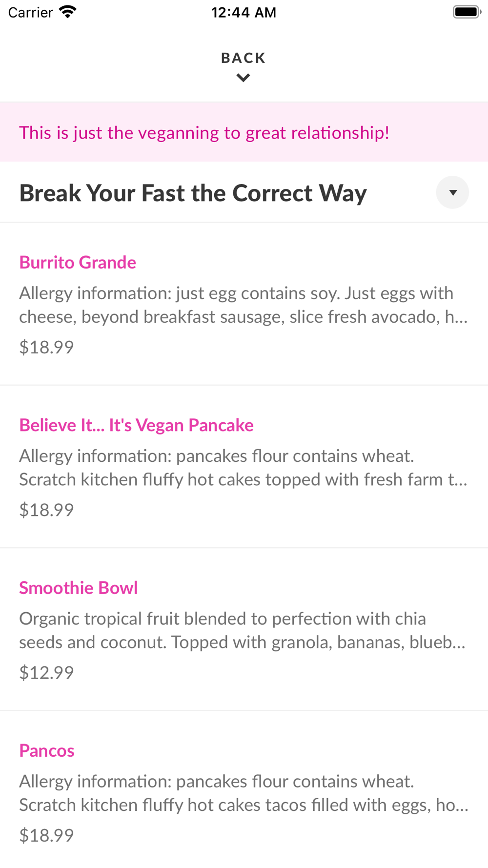Tap the Pancos $18.99 price

(x=46, y=835)
